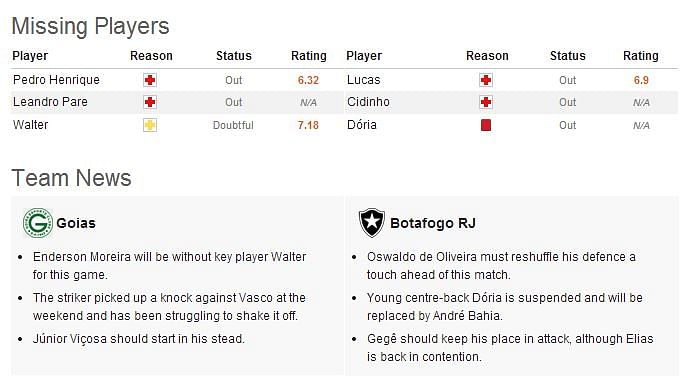Click Leandro Pare's red cross injury icon

point(150,102)
